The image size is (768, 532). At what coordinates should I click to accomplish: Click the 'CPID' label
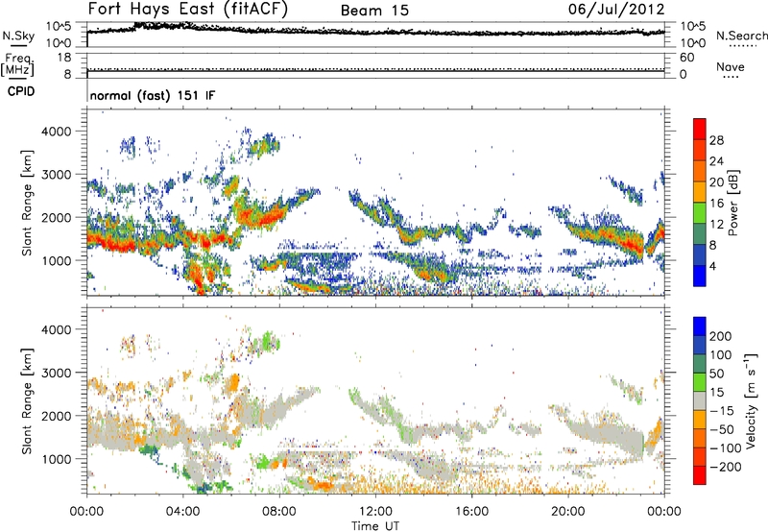click(x=21, y=91)
